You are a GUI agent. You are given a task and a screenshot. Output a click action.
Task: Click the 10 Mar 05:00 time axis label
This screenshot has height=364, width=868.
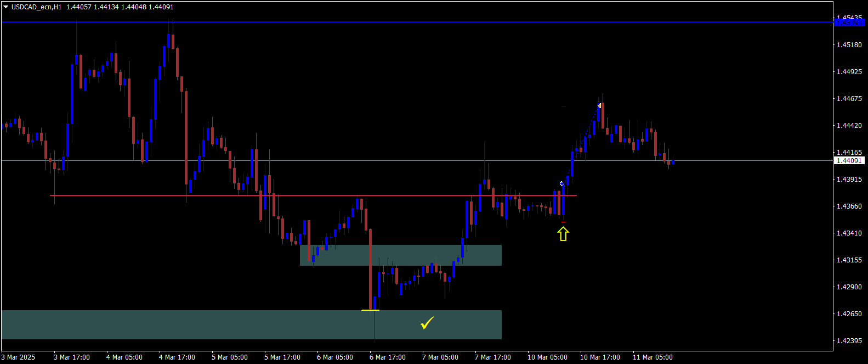[x=547, y=357]
